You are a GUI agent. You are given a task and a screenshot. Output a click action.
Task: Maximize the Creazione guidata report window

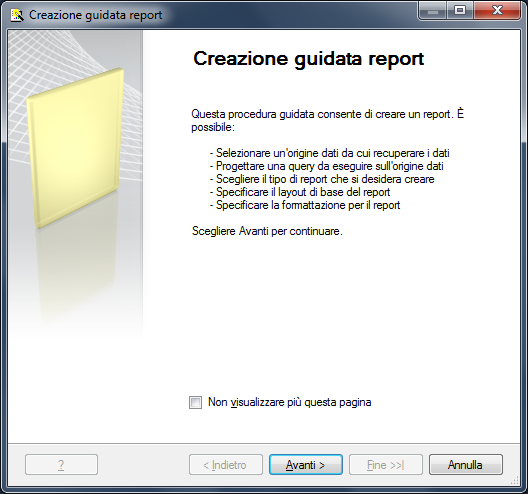460,11
